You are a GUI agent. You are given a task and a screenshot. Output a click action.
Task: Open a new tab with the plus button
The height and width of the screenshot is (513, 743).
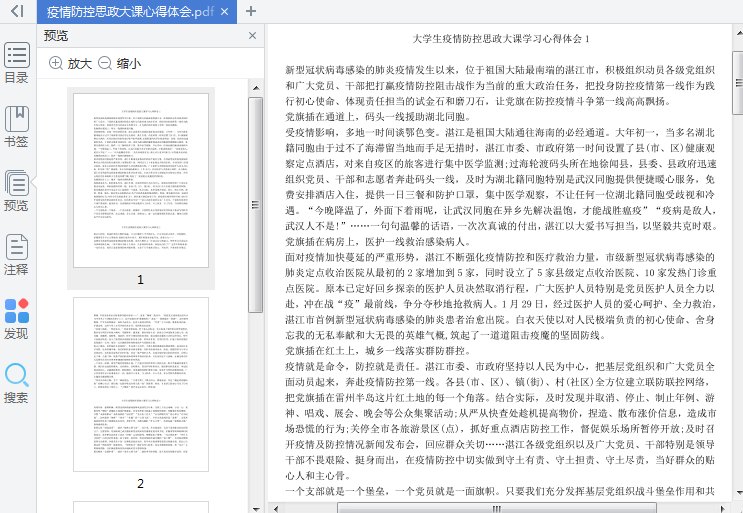point(251,11)
